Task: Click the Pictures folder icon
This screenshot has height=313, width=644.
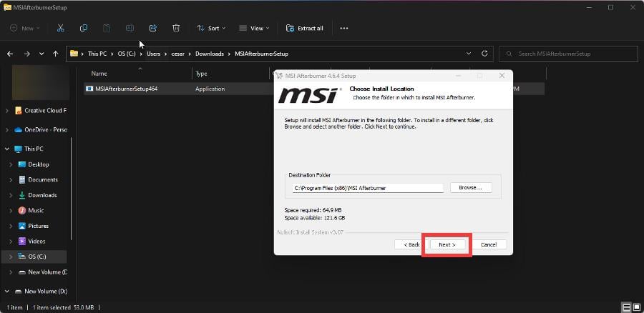Action: (22, 226)
